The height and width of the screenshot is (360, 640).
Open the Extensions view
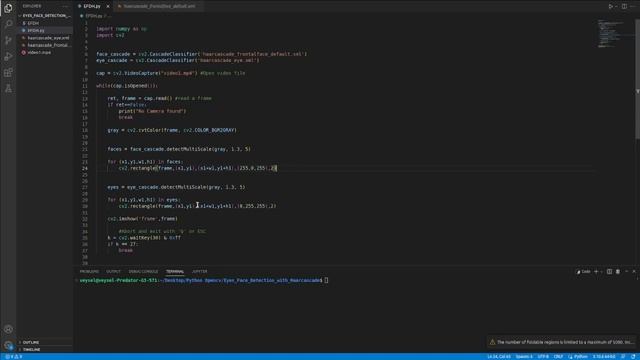(x=8, y=73)
